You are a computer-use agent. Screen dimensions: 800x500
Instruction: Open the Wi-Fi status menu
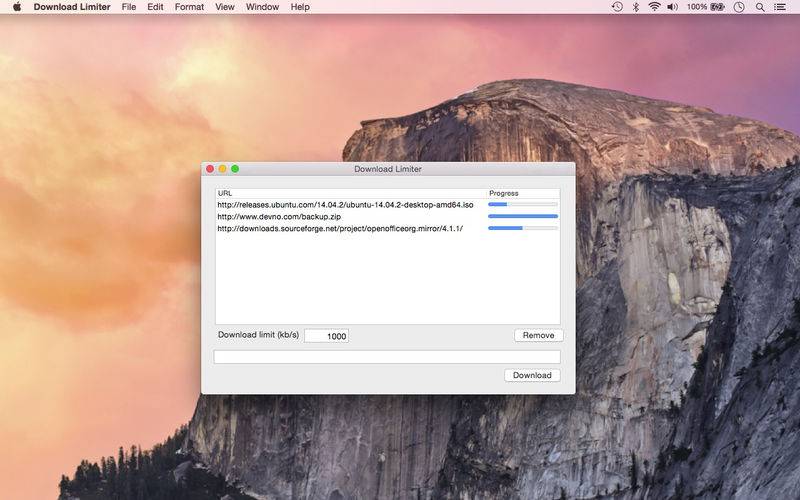[654, 7]
